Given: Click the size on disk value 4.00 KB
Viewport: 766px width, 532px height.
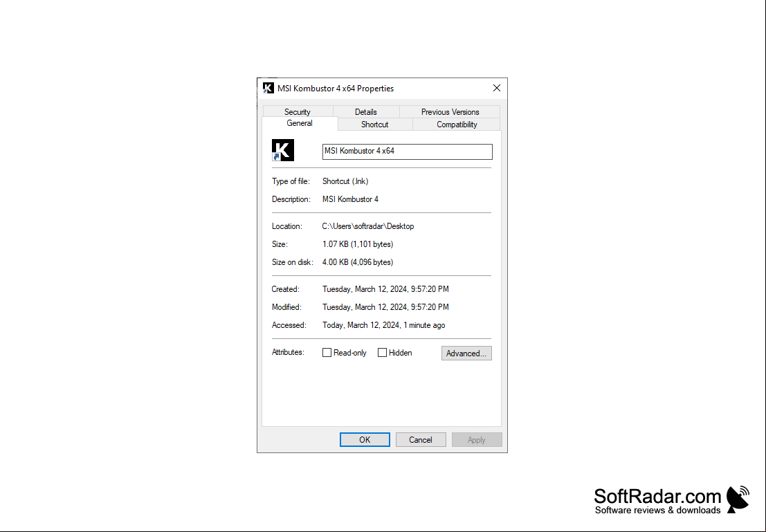Looking at the screenshot, I should click(358, 262).
